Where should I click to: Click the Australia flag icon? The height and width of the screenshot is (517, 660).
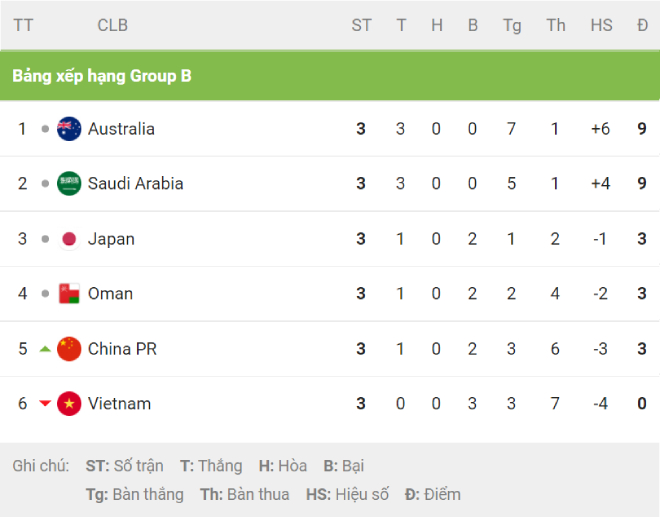point(69,129)
